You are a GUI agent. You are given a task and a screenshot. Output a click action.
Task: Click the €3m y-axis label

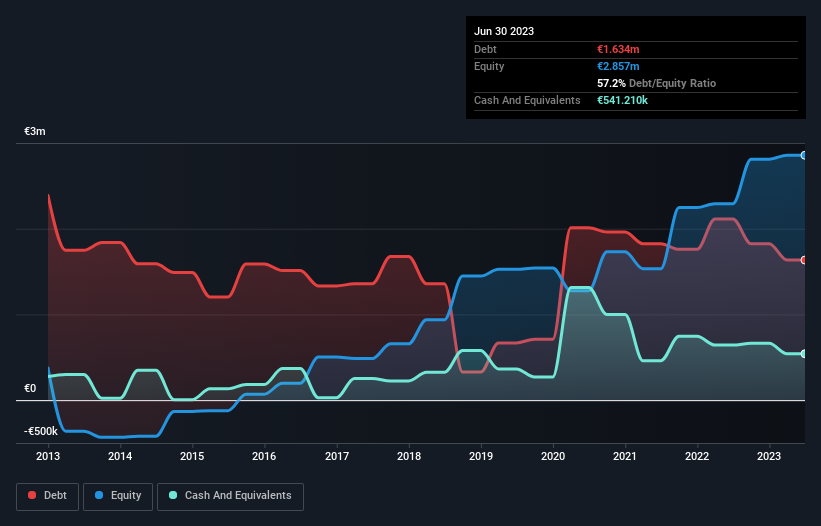[35, 131]
